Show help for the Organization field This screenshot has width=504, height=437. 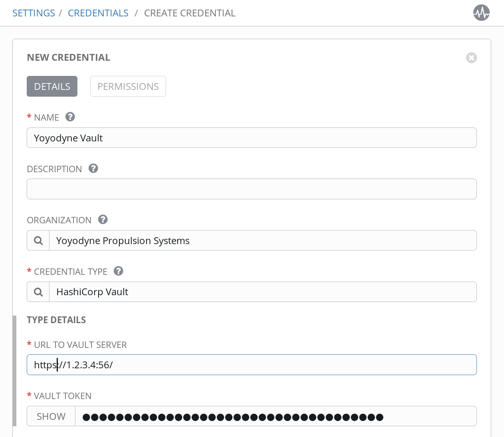(x=103, y=219)
